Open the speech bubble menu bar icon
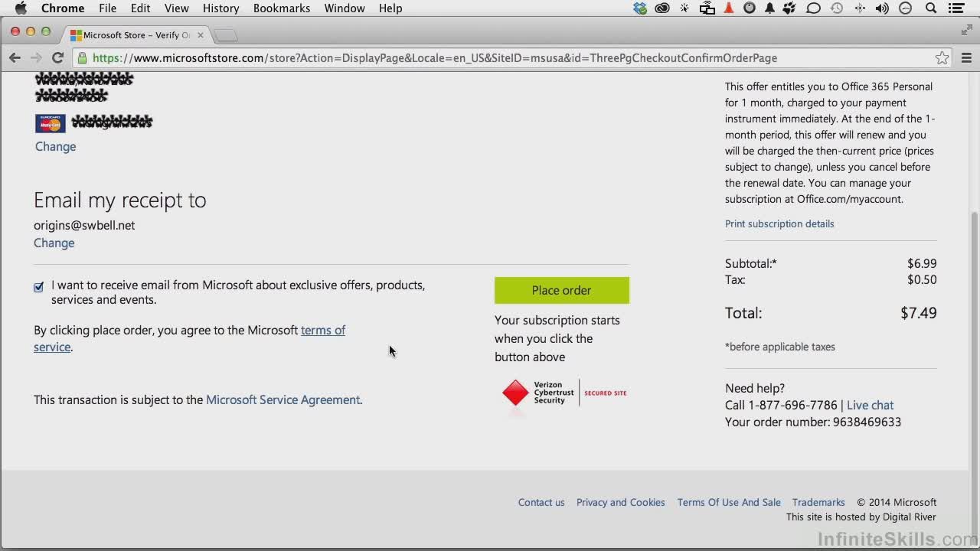Image resolution: width=980 pixels, height=551 pixels. (814, 8)
